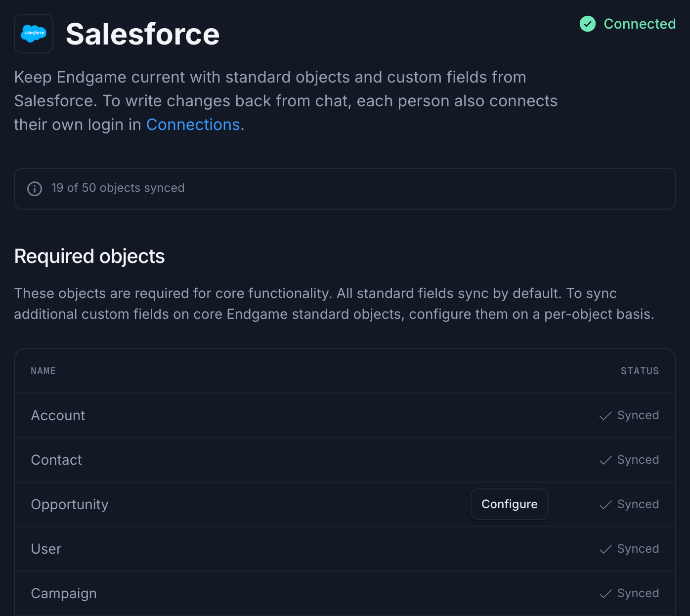Click the checkmark icon in Account row

click(x=605, y=416)
